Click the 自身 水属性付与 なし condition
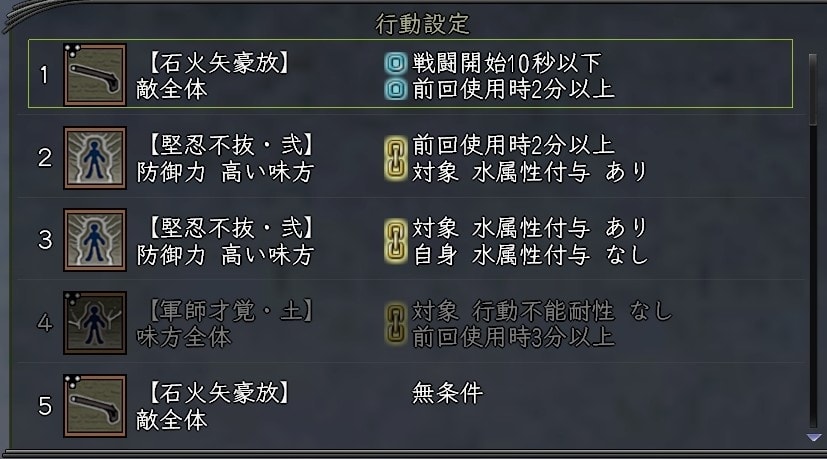 pyautogui.click(x=530, y=255)
